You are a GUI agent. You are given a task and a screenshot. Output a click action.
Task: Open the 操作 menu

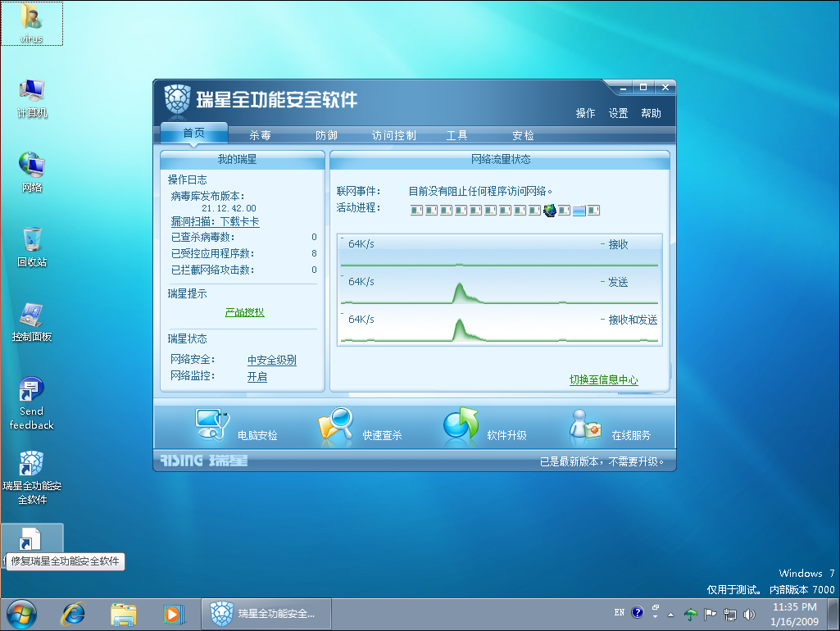click(x=585, y=114)
